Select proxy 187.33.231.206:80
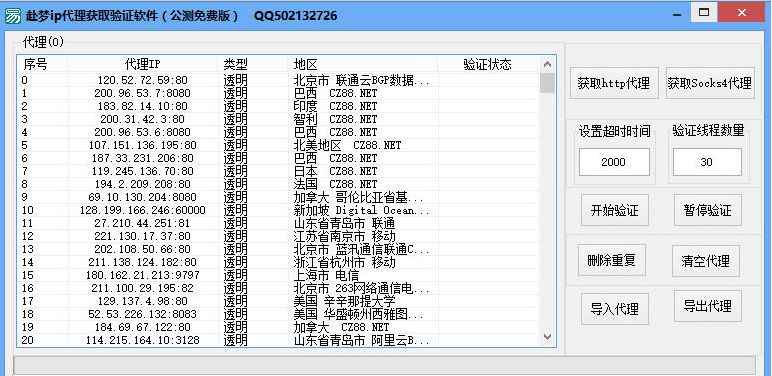Viewport: 772px width, 376px height. (143, 158)
